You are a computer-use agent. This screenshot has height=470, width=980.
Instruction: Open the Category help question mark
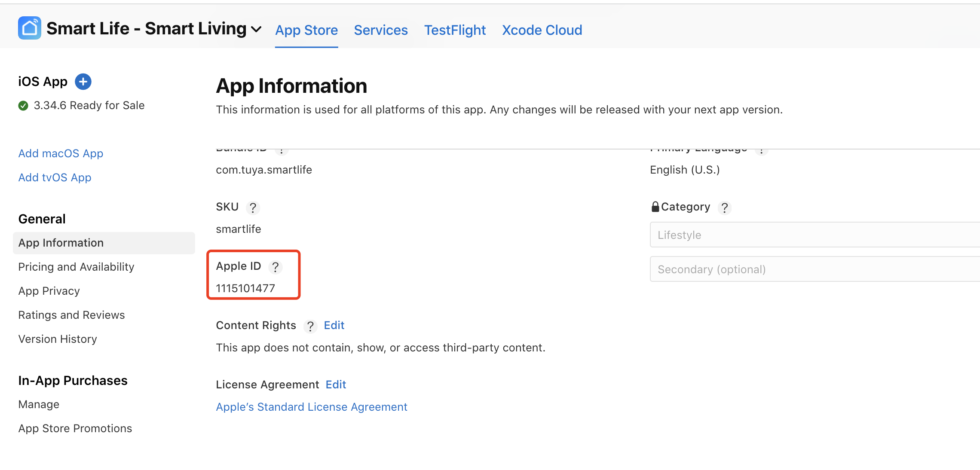click(x=725, y=208)
